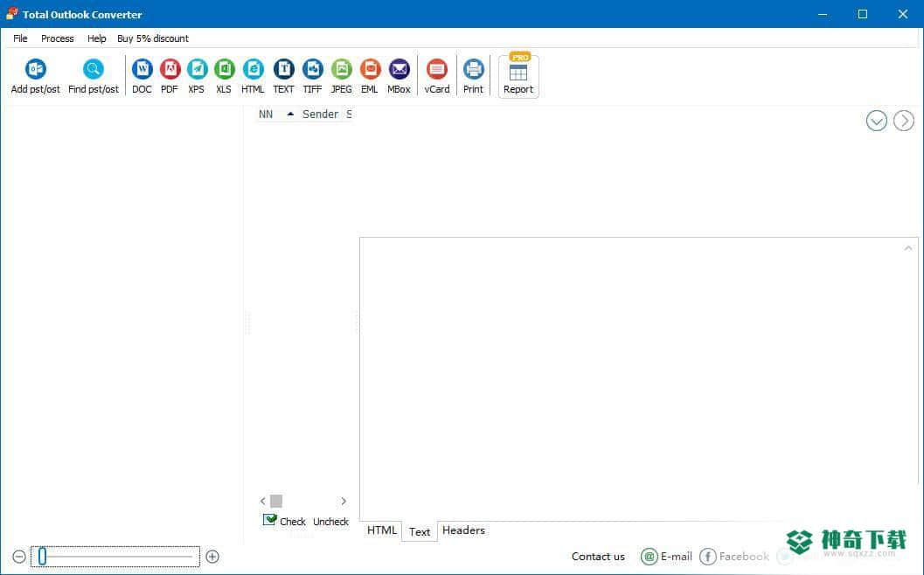This screenshot has width=924, height=575.
Task: Sort by the NN column header
Action: [x=266, y=114]
